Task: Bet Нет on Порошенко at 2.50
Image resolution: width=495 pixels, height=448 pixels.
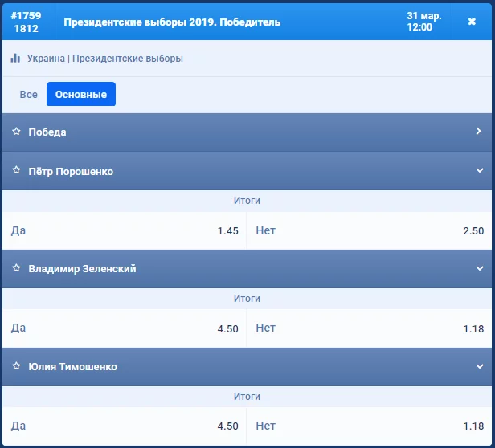Action: [x=370, y=230]
